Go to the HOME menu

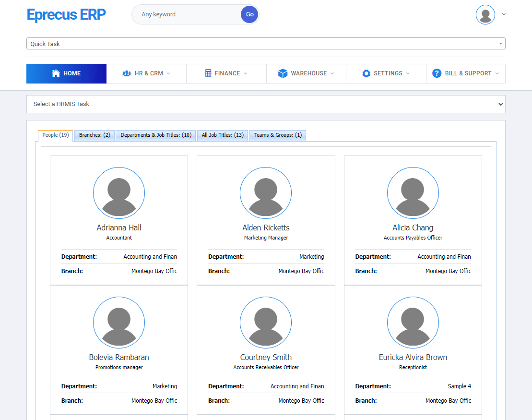click(67, 73)
